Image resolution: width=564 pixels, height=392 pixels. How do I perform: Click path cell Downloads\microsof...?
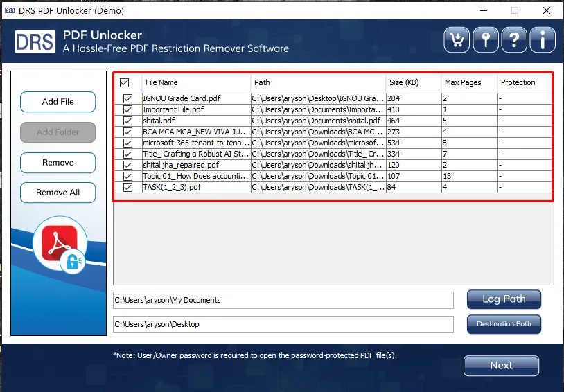coord(318,143)
